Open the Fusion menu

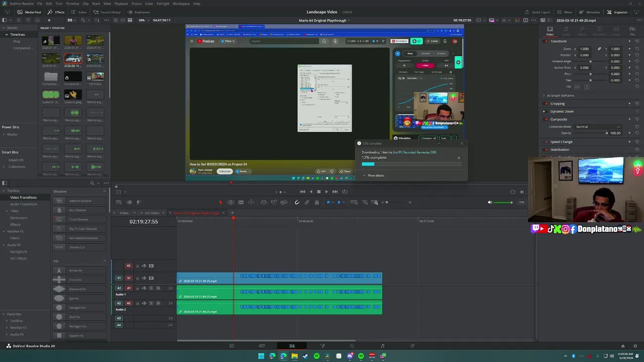[x=136, y=4]
